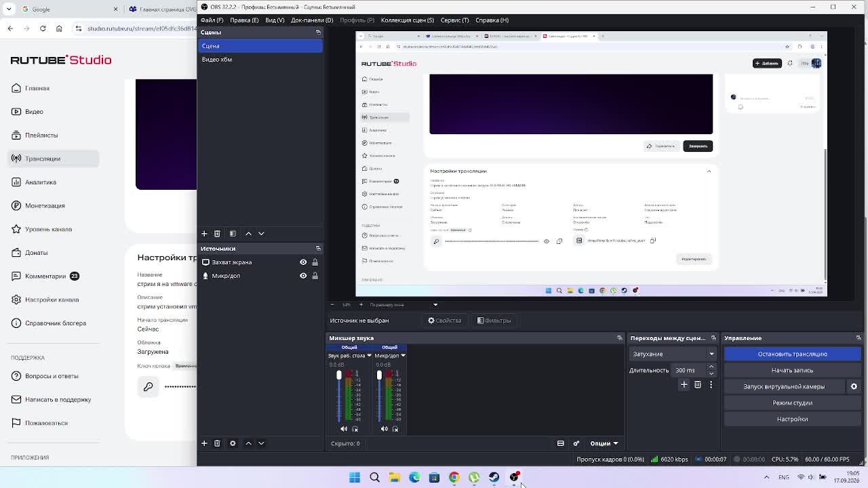Open the Сервис (T) menu
The width and height of the screenshot is (868, 488).
point(455,20)
